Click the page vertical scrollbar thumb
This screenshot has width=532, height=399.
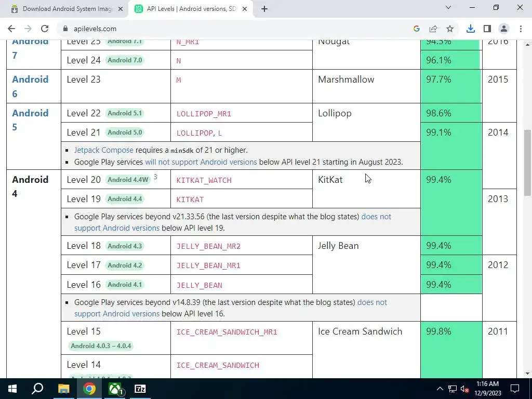tap(527, 162)
